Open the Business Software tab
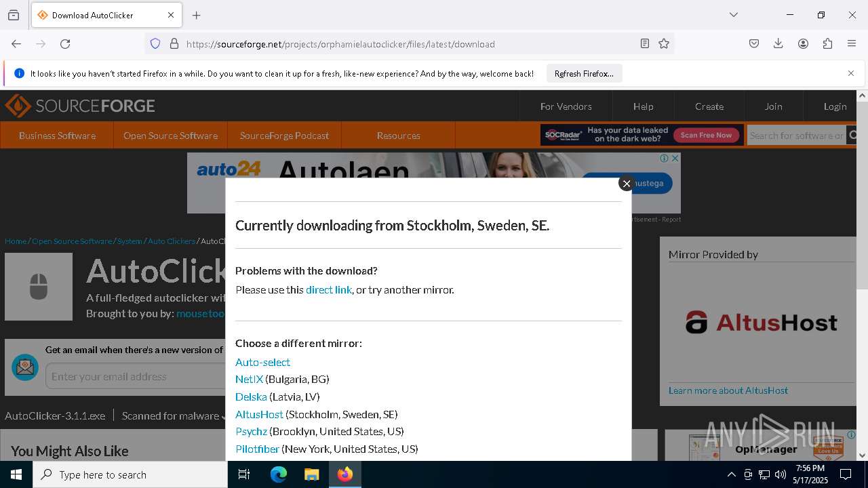 (x=57, y=136)
